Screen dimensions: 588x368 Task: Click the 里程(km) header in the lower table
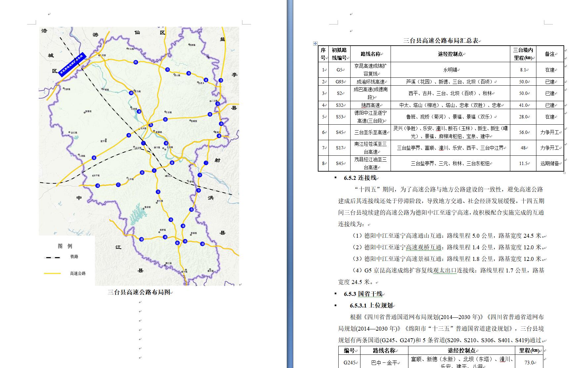(x=529, y=351)
